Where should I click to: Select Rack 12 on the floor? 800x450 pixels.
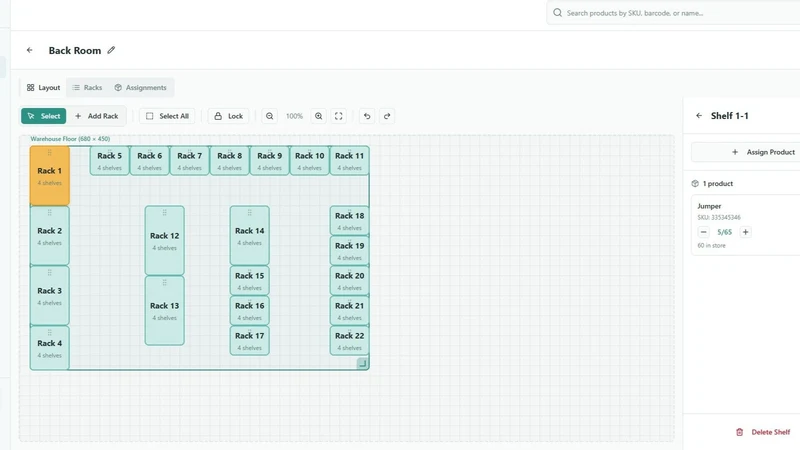pos(164,241)
